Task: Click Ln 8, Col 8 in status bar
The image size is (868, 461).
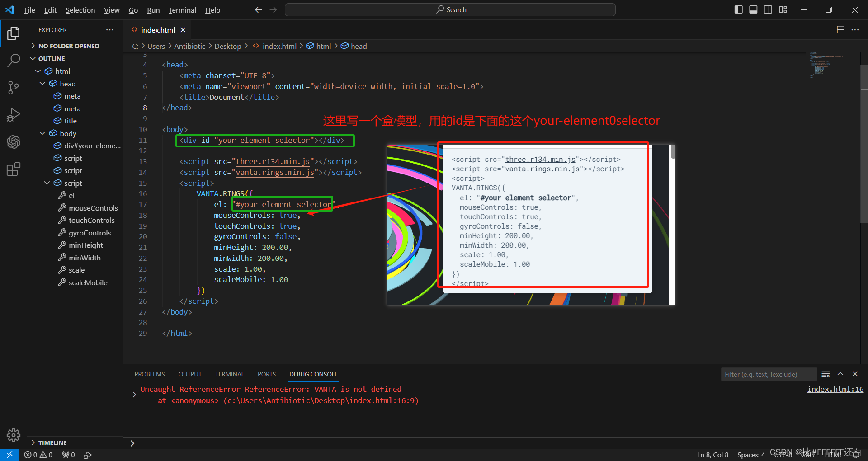Action: tap(713, 455)
